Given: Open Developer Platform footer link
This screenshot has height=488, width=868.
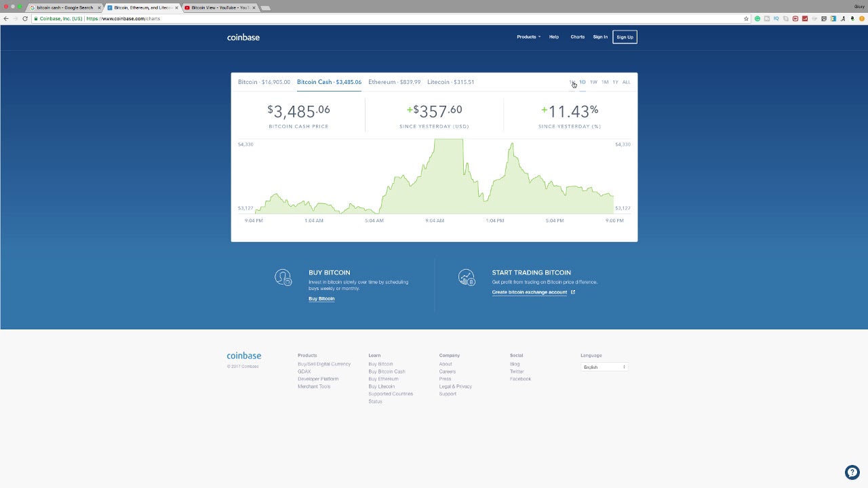Looking at the screenshot, I should pyautogui.click(x=318, y=379).
